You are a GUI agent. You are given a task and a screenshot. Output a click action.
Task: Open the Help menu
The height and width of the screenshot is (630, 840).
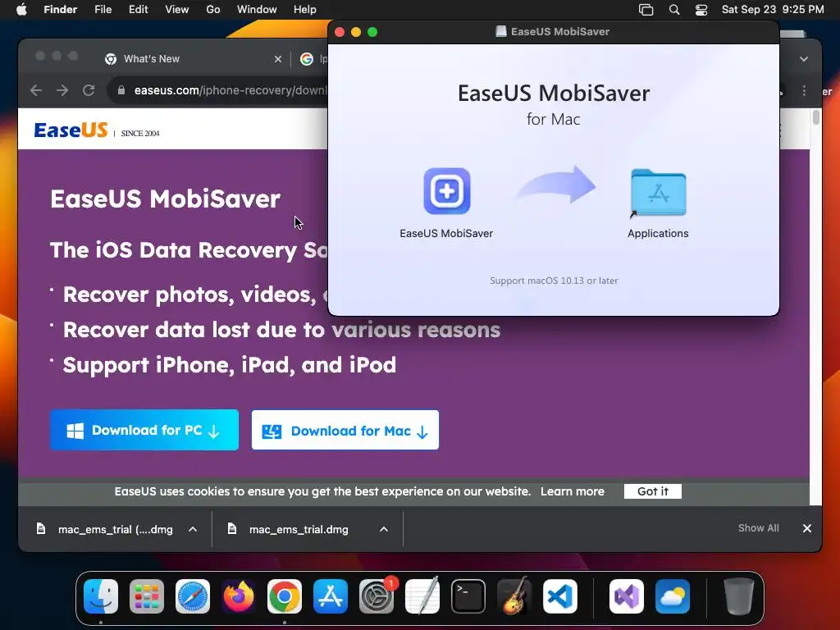305,10
